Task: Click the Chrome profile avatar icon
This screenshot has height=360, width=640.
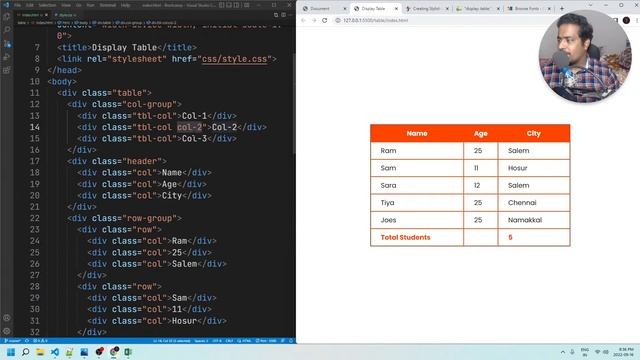Action: (626, 20)
